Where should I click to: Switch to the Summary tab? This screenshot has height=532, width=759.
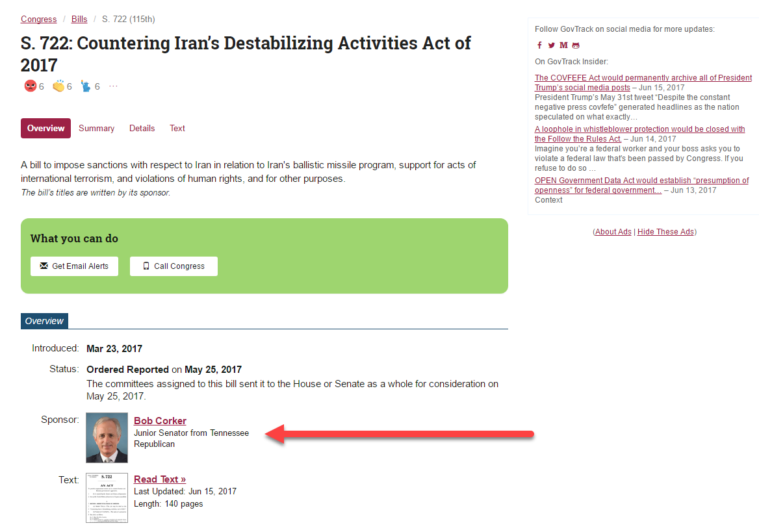click(96, 129)
